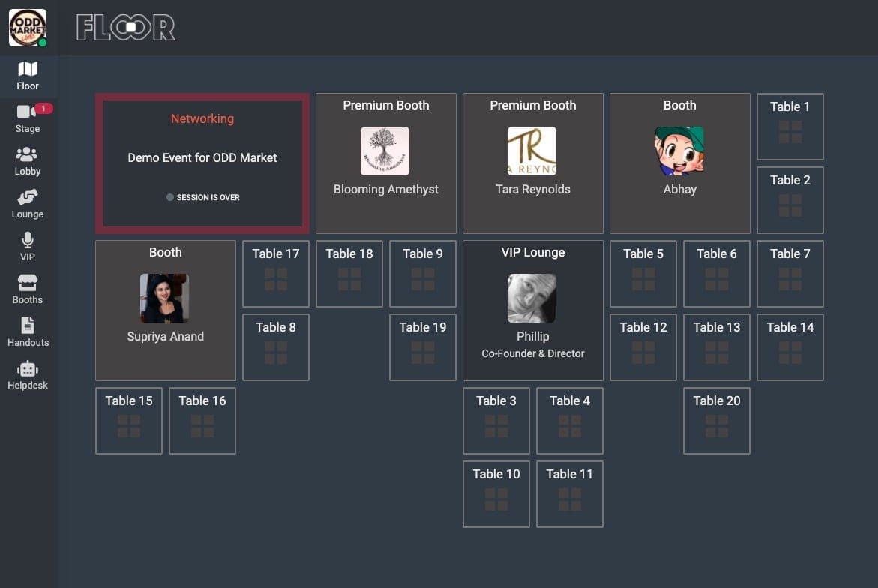Open the Lounge handshake icon
Screen dimensions: 878x588
pos(28,198)
